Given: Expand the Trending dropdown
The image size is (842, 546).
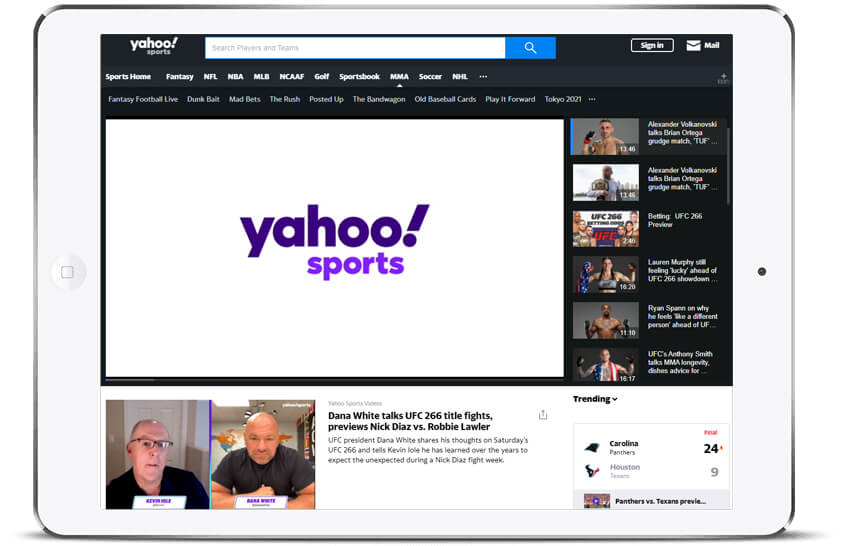Looking at the screenshot, I should tap(595, 399).
